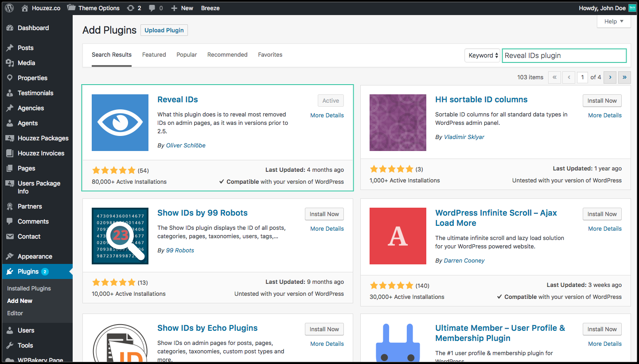Go to the Installed Plugins submenu
Image resolution: width=639 pixels, height=364 pixels.
coord(29,288)
